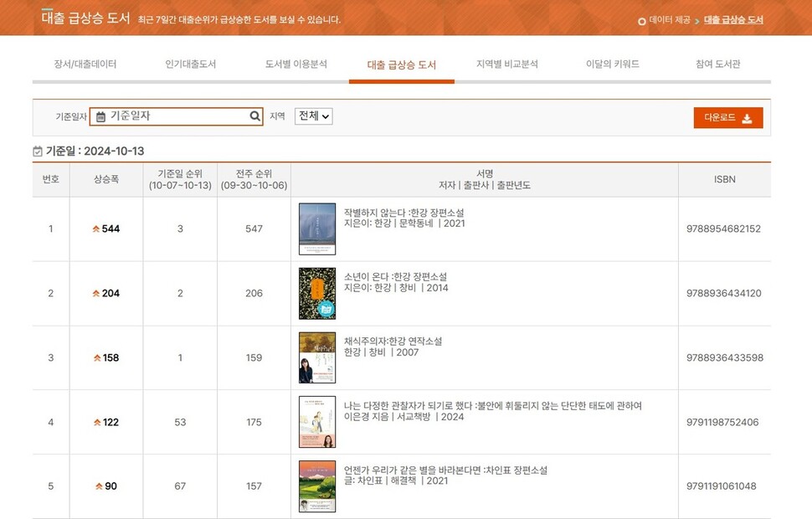
Task: Click the search magnifier icon in date field
Action: 255,116
